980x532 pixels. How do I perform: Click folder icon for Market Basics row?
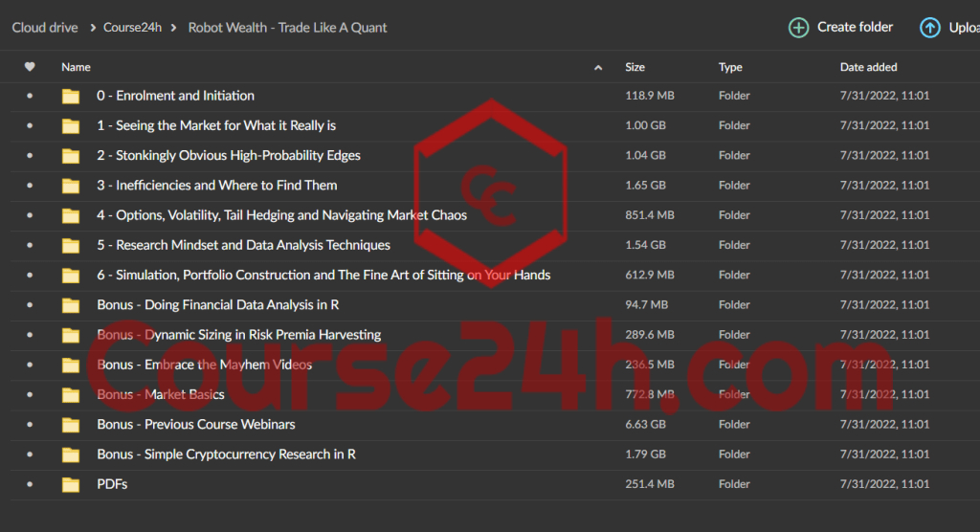(x=71, y=394)
